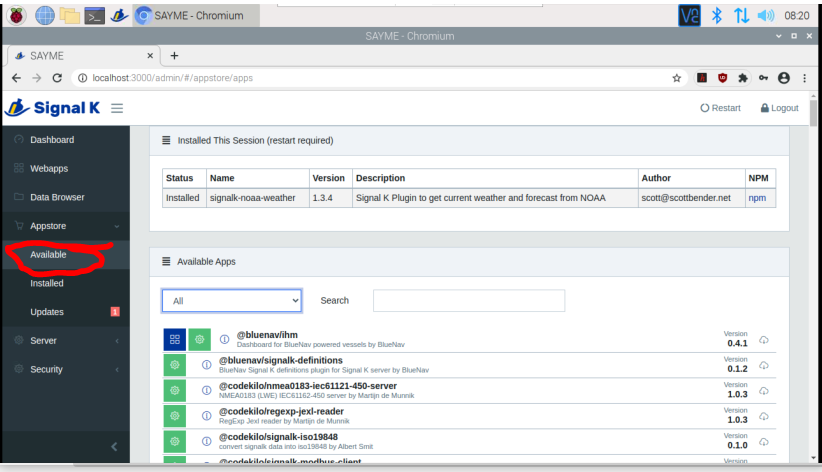Screen dimensions: 822x472
Task: Open the Chromium three-dot menu
Action: tap(804, 78)
